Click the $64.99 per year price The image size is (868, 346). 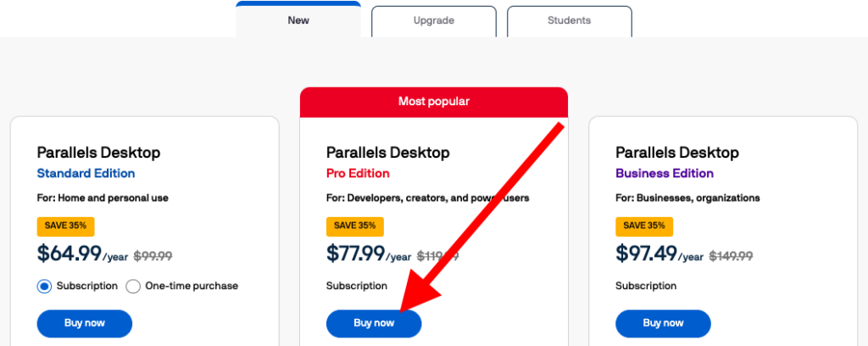[x=70, y=254]
